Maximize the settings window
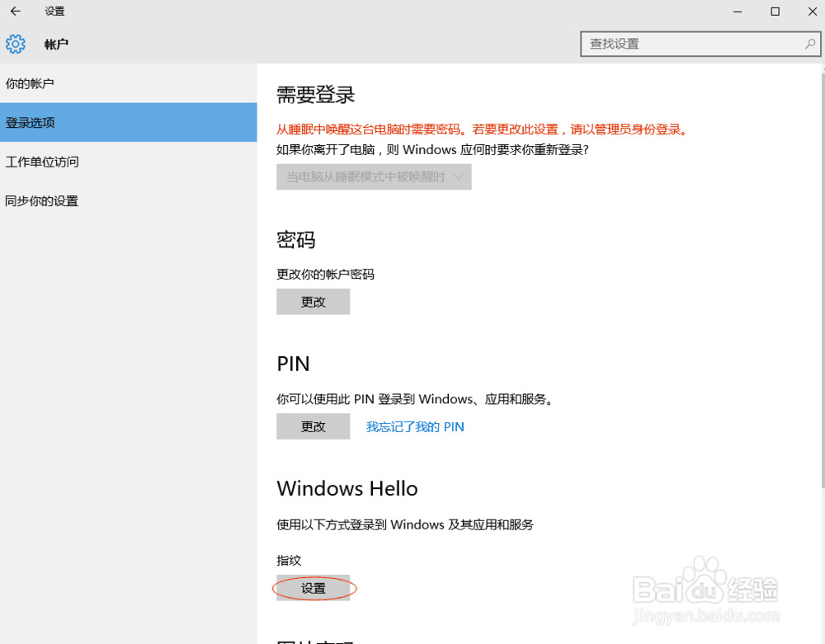The height and width of the screenshot is (644, 825). coord(775,11)
